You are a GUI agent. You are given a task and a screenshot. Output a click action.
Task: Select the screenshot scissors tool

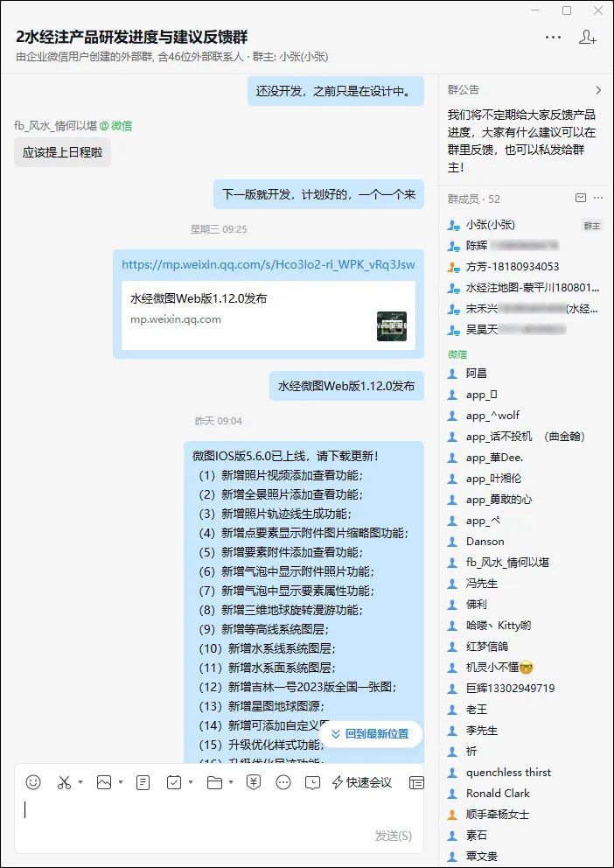coord(64,782)
